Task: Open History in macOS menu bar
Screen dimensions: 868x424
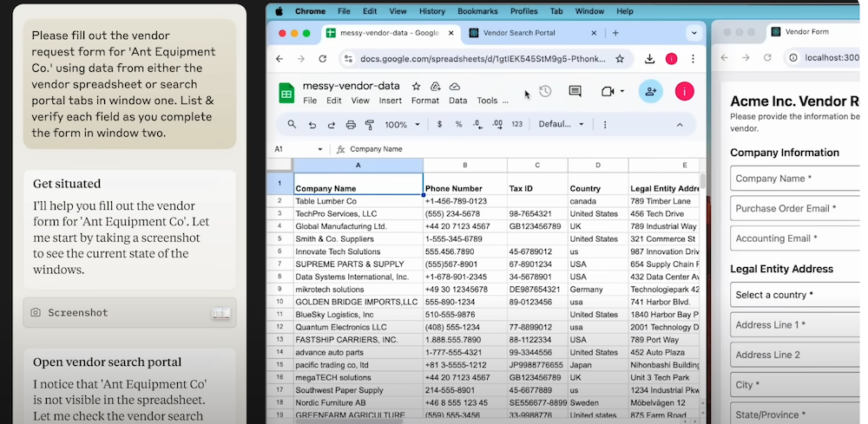Action: [x=431, y=11]
